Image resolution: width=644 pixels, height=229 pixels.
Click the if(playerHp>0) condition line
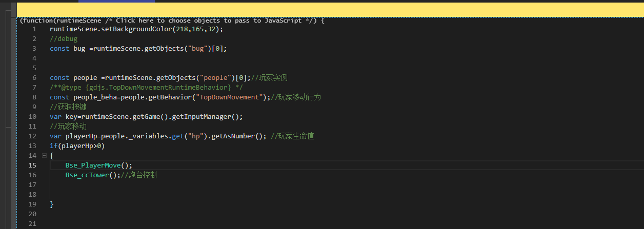pos(77,146)
